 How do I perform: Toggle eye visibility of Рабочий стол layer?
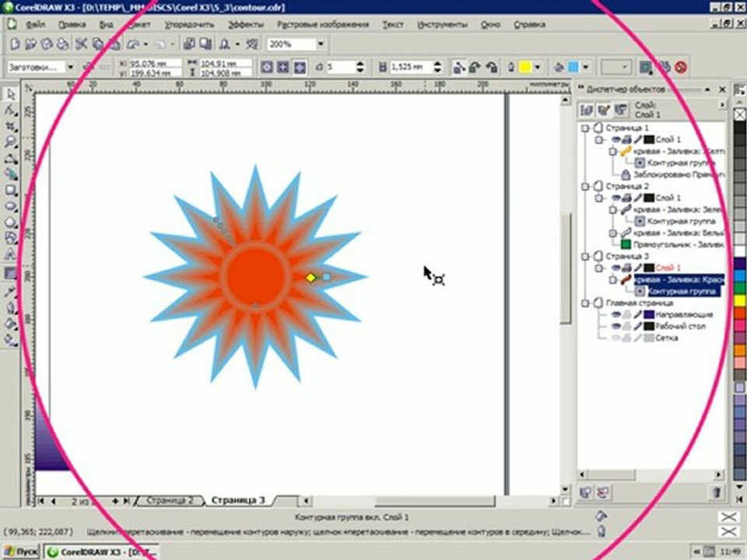tap(615, 326)
